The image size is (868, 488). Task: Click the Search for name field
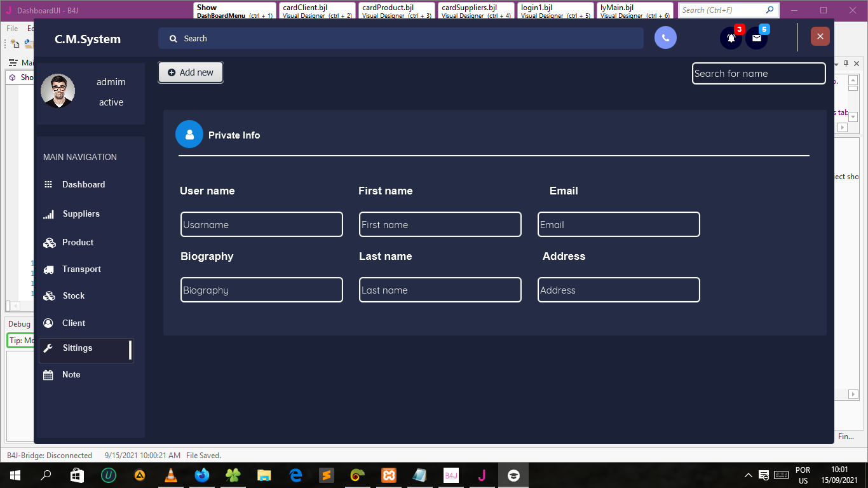[x=759, y=73]
